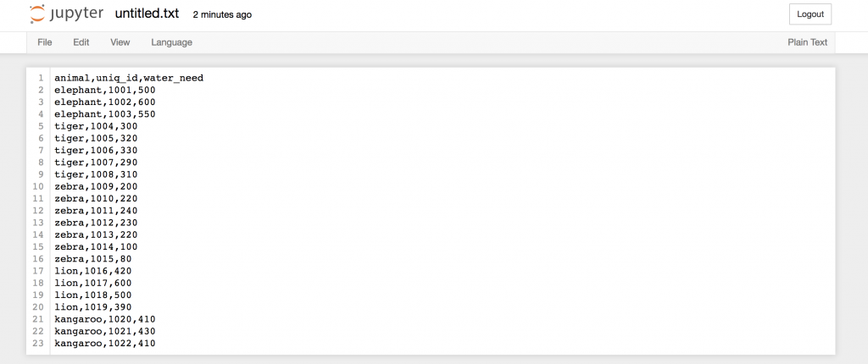Click the zebra,1009,200 text line
This screenshot has width=868, height=364.
[96, 186]
